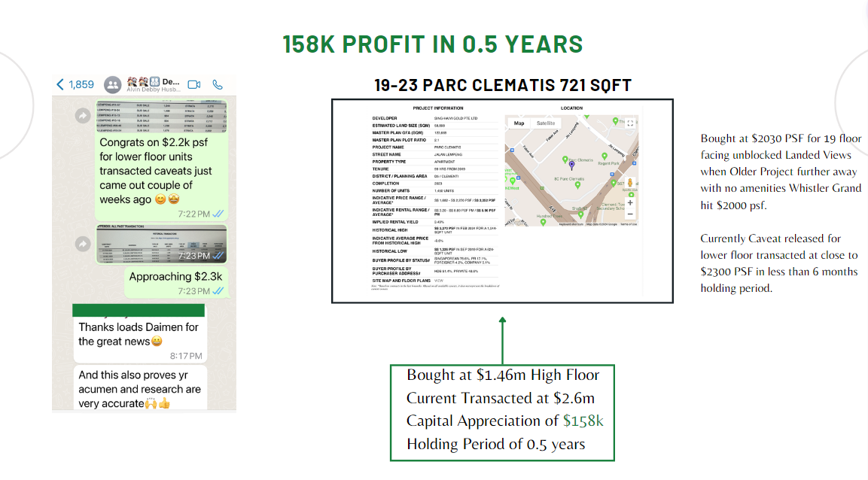Switch map to Satellite view
The height and width of the screenshot is (480, 868).
click(x=546, y=123)
